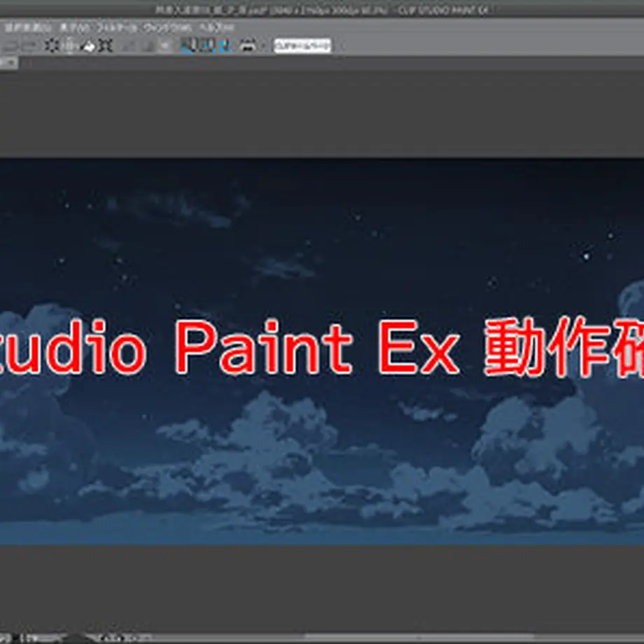The width and height of the screenshot is (644, 644).
Task: Select the canvas document tab
Action: [x=8, y=63]
